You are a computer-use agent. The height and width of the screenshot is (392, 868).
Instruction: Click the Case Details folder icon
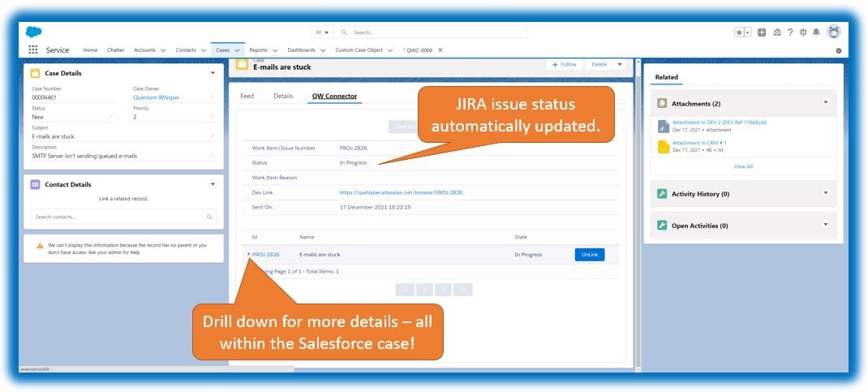pyautogui.click(x=35, y=73)
